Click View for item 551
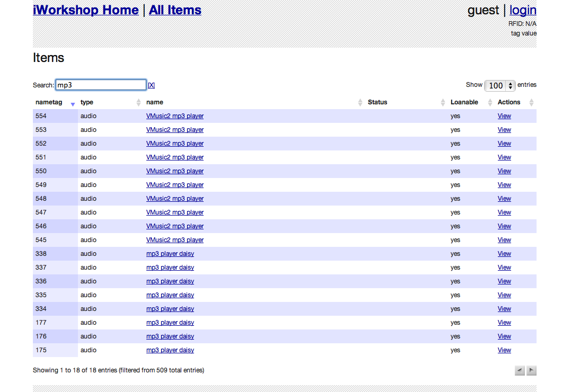 point(504,158)
